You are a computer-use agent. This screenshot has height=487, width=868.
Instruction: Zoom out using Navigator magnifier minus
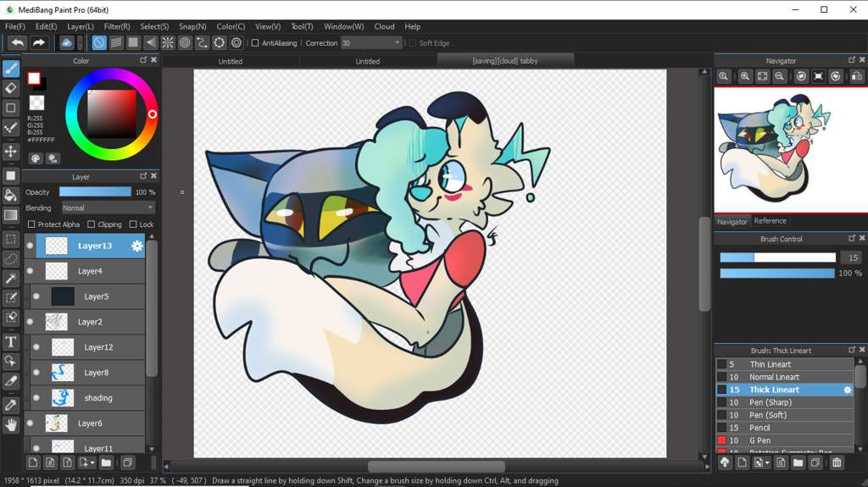(x=780, y=76)
